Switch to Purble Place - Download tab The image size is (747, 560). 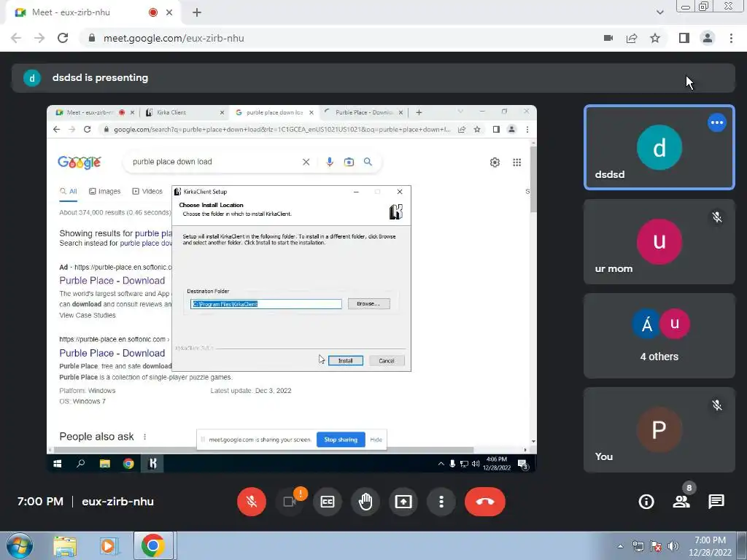point(364,112)
